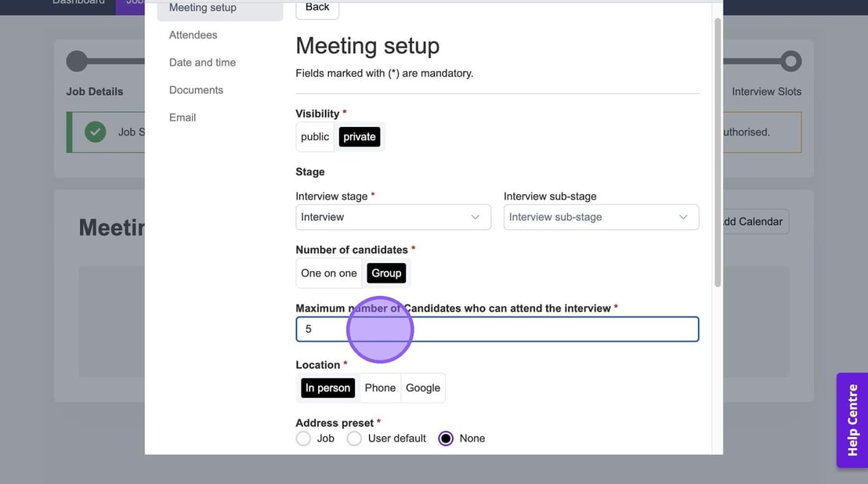
Task: Choose Group candidates option
Action: tap(386, 273)
